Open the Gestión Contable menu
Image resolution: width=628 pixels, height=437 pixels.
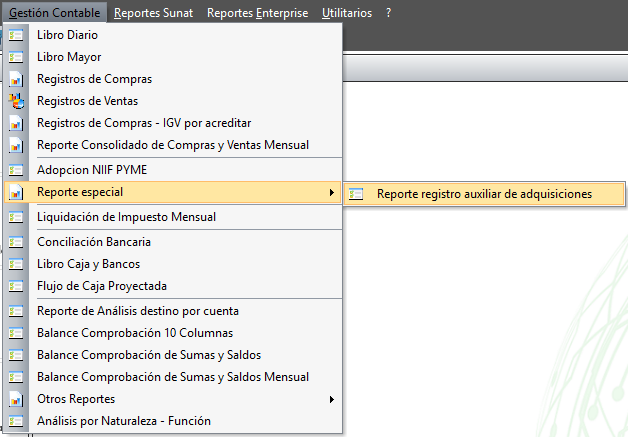tap(54, 13)
